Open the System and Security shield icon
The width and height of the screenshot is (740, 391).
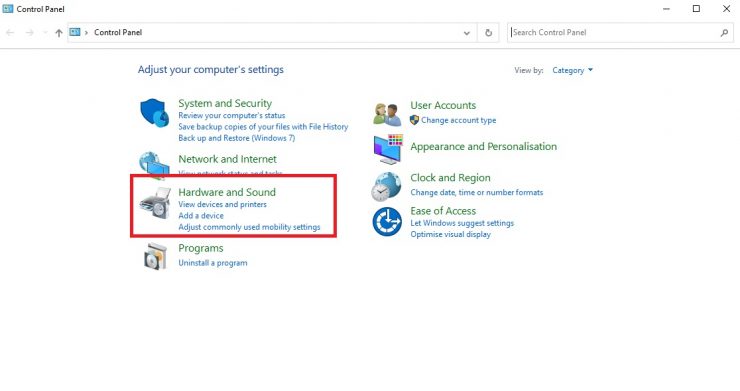(x=154, y=113)
